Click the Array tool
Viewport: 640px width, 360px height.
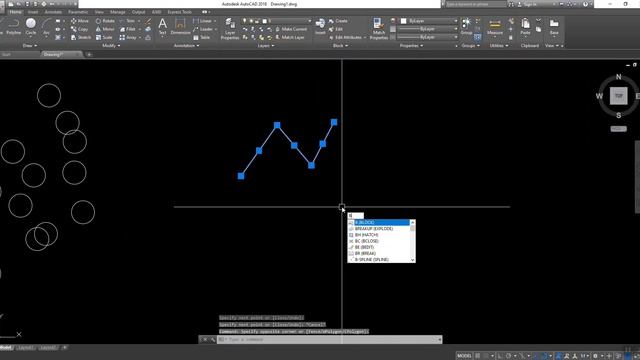128,37
